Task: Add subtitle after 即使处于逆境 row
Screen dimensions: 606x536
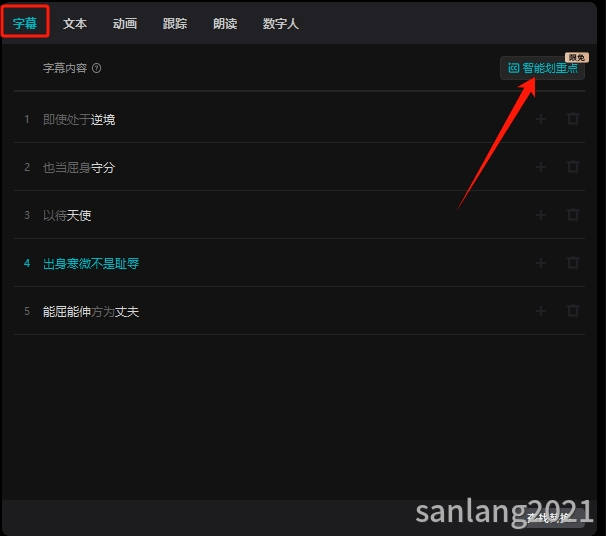Action: point(541,119)
